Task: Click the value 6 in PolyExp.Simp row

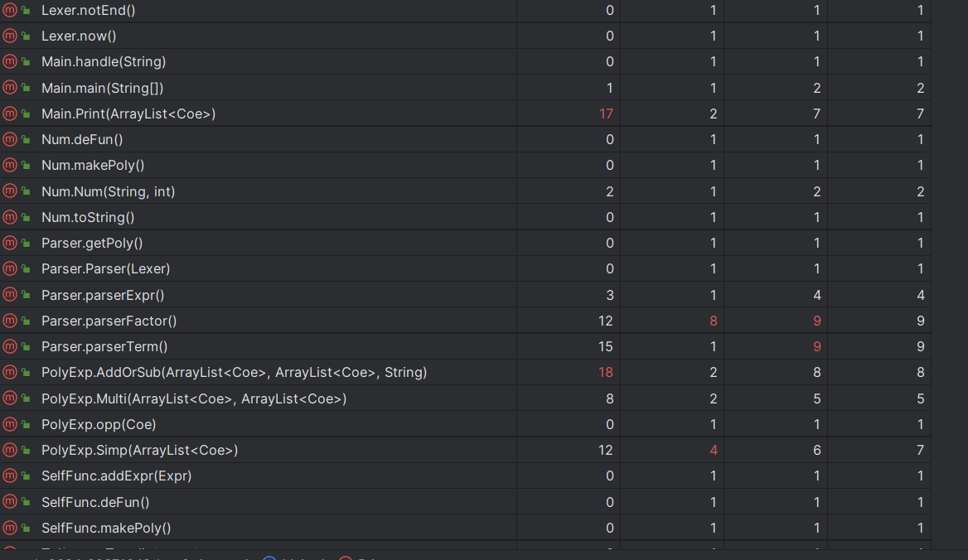Action: tap(817, 451)
